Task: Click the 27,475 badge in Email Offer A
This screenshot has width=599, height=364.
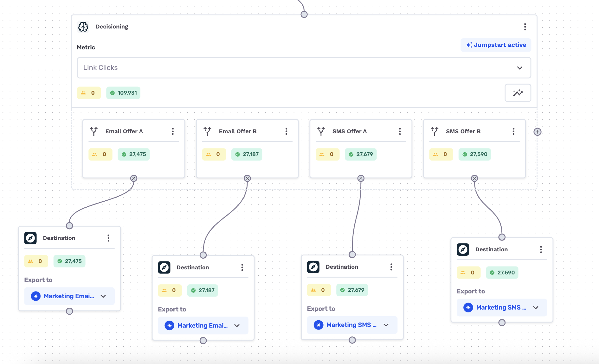Action: (134, 154)
